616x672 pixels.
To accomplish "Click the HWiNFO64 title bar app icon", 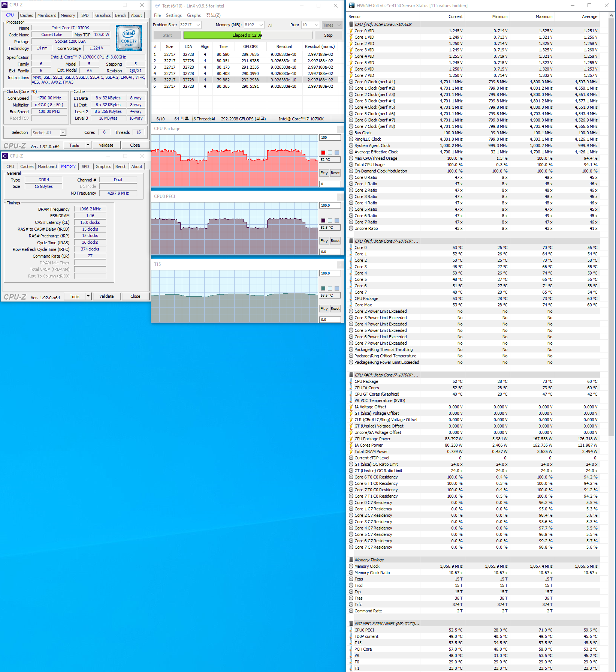I will pos(351,6).
